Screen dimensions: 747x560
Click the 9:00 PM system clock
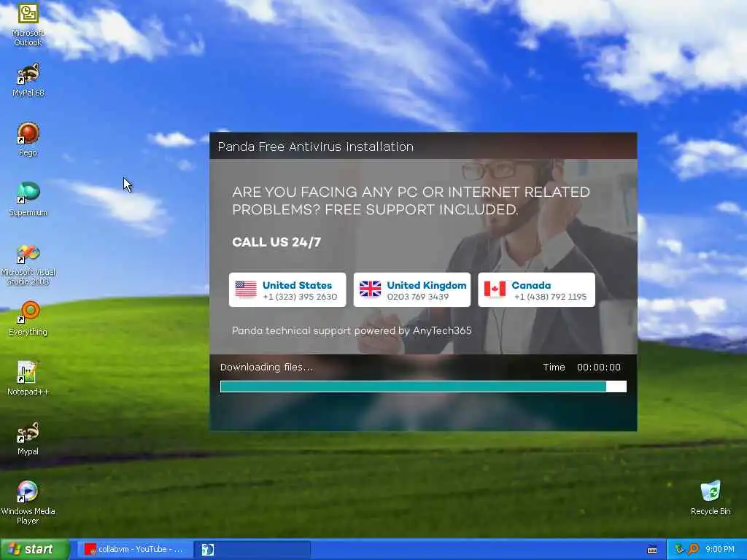[x=720, y=549]
